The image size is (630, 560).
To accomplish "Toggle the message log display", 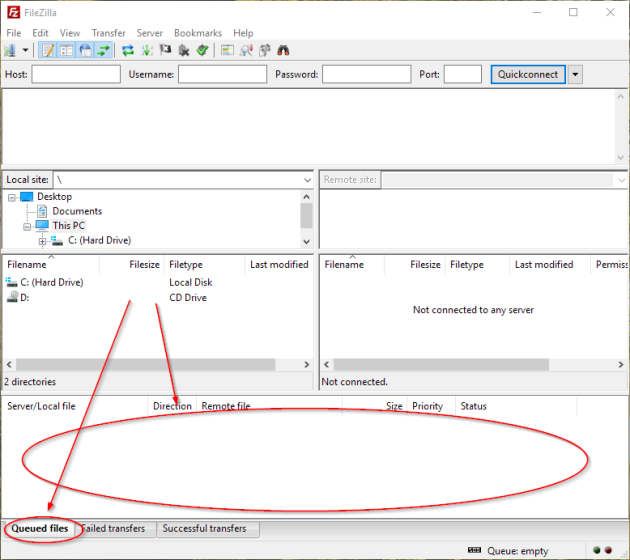I will (x=47, y=51).
